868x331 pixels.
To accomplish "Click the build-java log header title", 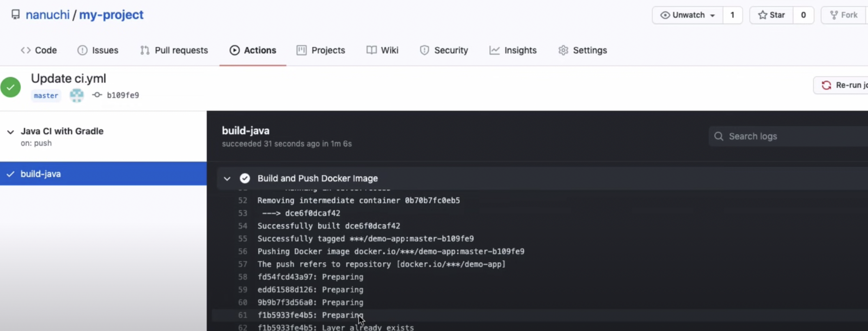I will tap(246, 131).
